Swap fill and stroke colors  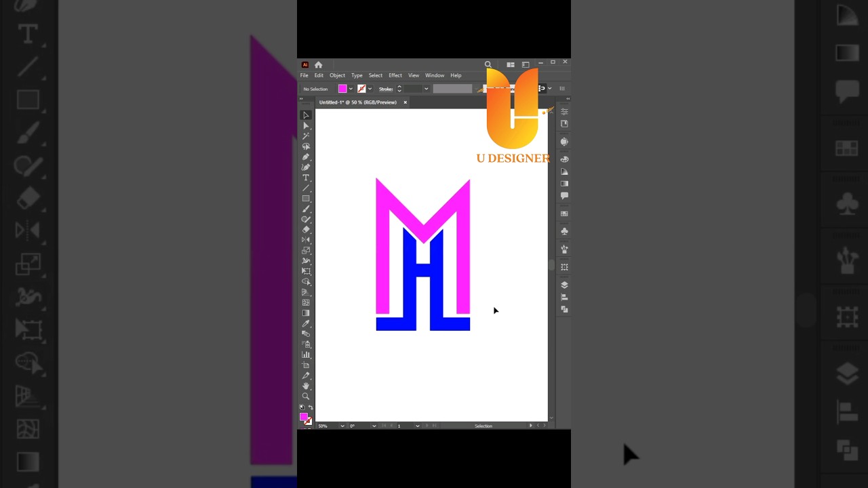311,407
